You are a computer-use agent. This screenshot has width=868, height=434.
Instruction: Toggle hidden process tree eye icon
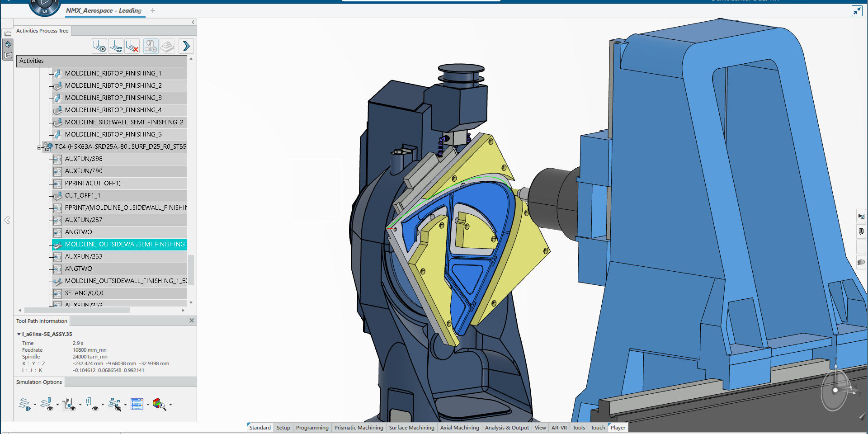click(x=115, y=404)
